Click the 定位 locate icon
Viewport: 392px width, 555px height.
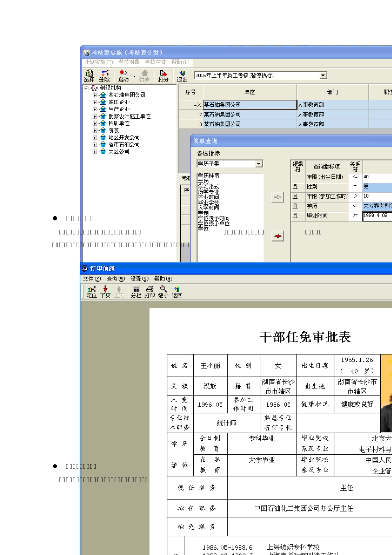(92, 292)
